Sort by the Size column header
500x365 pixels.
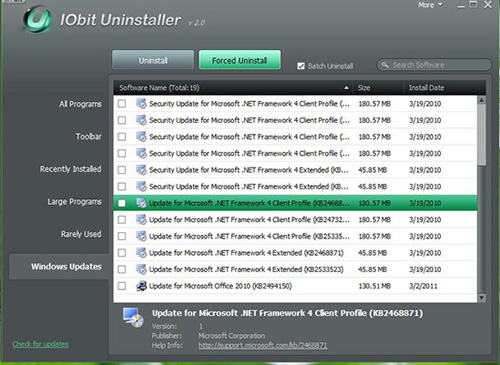pos(378,88)
